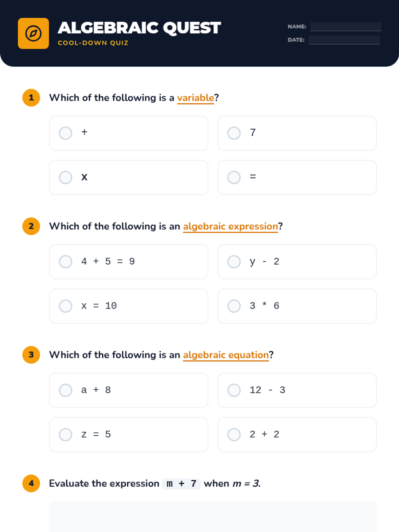399x532 pixels.
Task: Select the '7' radio option
Action: click(234, 133)
